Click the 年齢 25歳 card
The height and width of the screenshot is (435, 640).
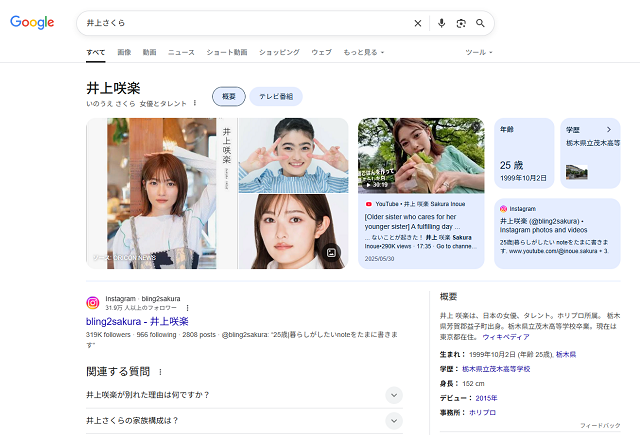[524, 153]
